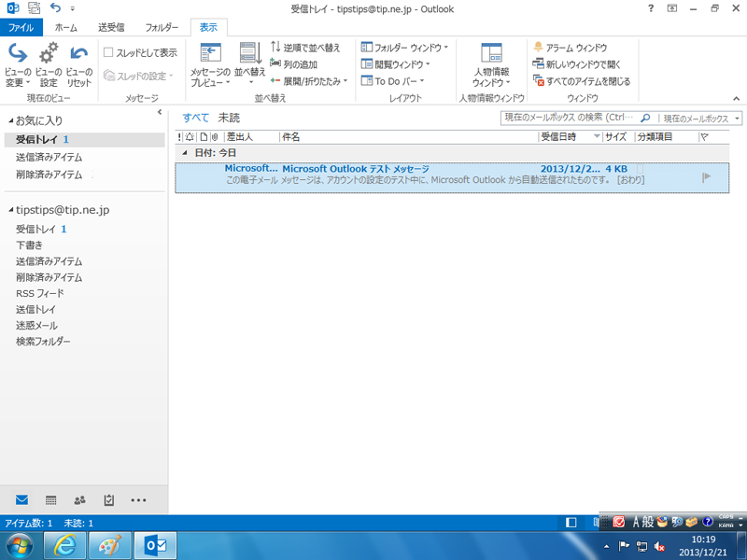Open To Do バー dropdown
Image resolution: width=747 pixels, height=560 pixels.
(x=392, y=81)
